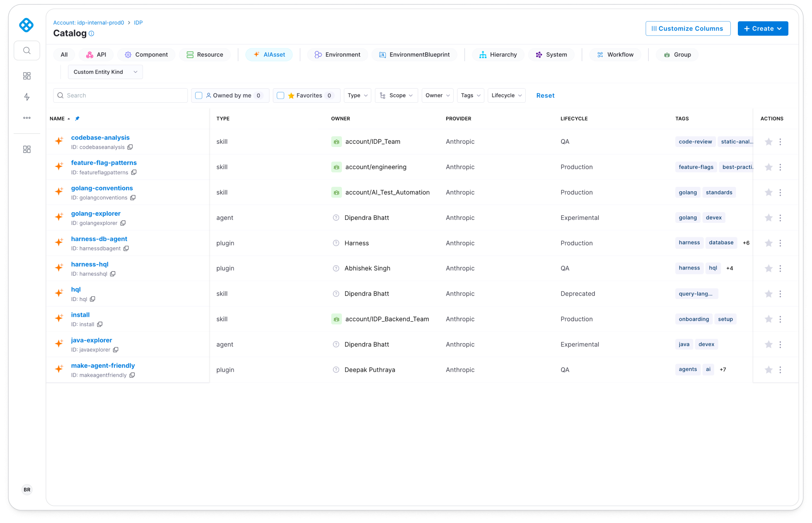Check the Owned by me checkbox

199,96
